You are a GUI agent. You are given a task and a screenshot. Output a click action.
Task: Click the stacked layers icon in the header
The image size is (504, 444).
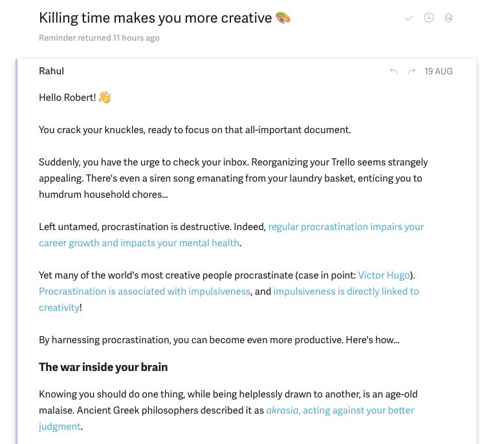[x=448, y=17]
